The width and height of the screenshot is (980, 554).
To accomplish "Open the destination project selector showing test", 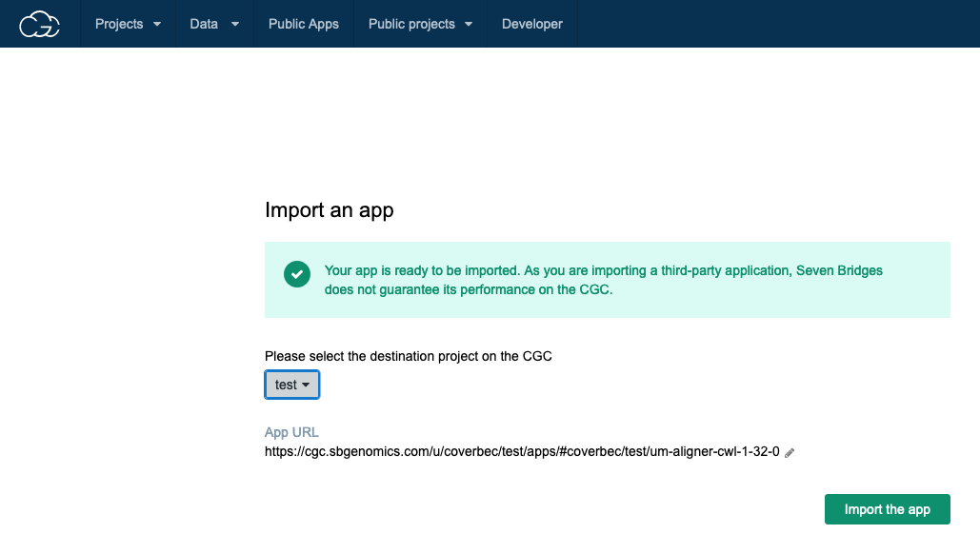I will (x=291, y=385).
